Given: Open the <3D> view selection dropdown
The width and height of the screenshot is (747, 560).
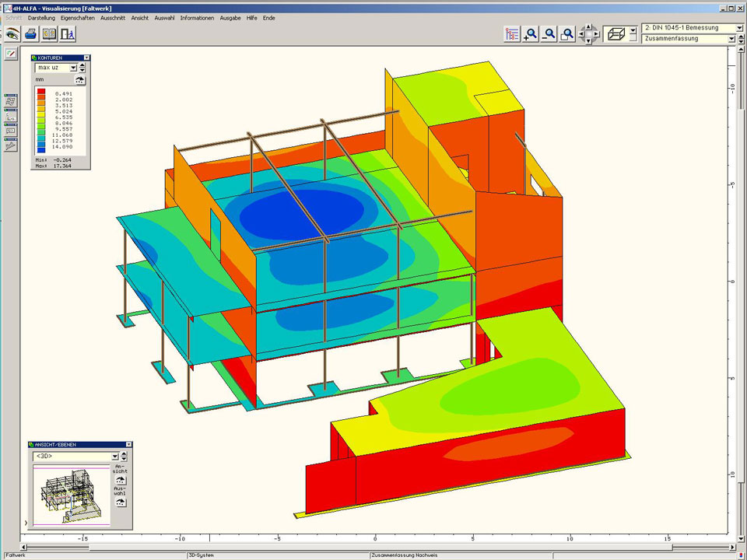Looking at the screenshot, I should point(114,457).
